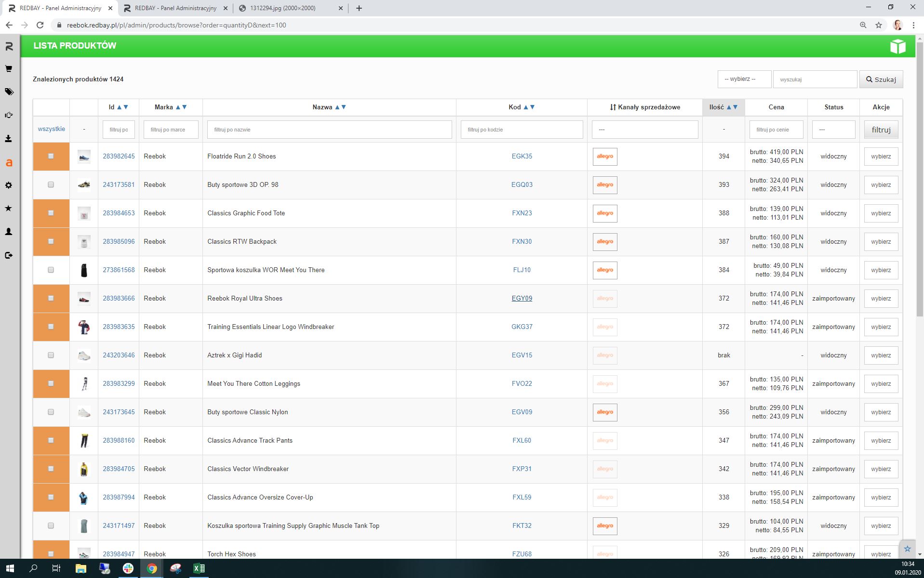Click the 'filtruj po nazwie' input field

coord(329,130)
